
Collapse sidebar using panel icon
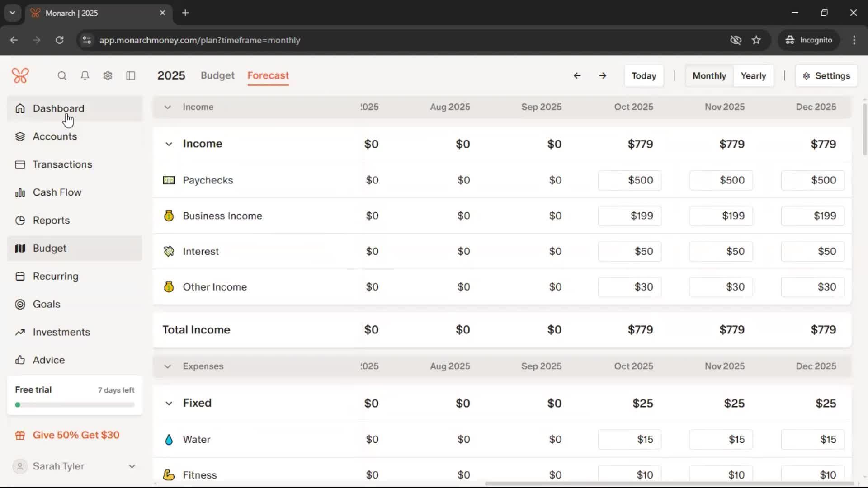(131, 75)
